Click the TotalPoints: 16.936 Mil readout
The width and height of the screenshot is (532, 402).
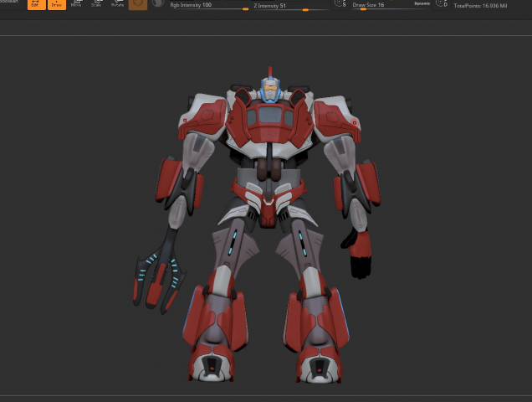point(480,5)
